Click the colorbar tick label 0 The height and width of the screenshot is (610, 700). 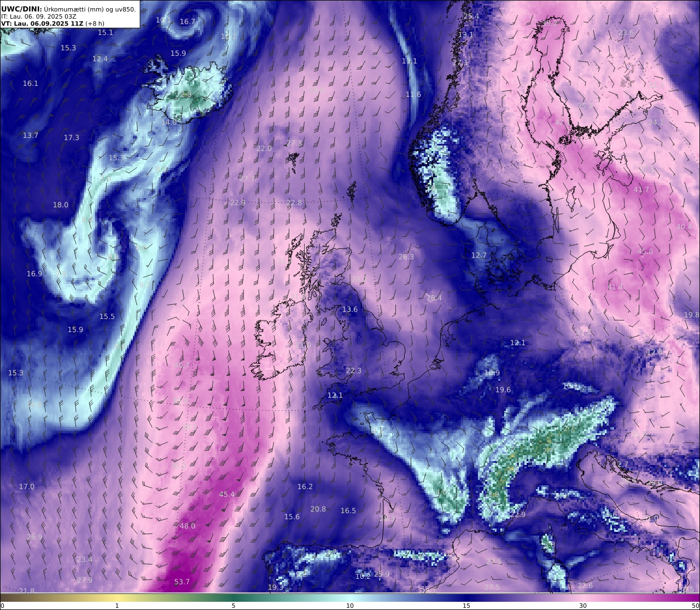[2, 606]
